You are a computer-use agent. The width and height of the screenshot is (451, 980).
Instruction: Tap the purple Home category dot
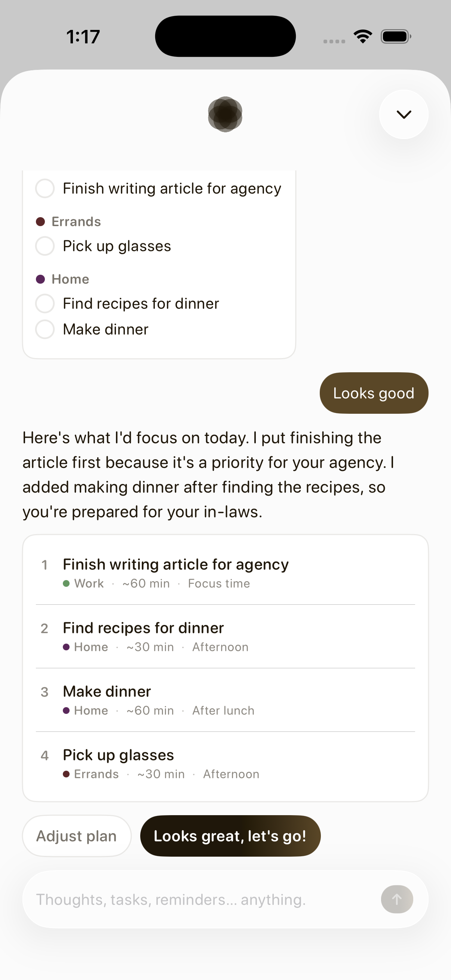pyautogui.click(x=40, y=279)
